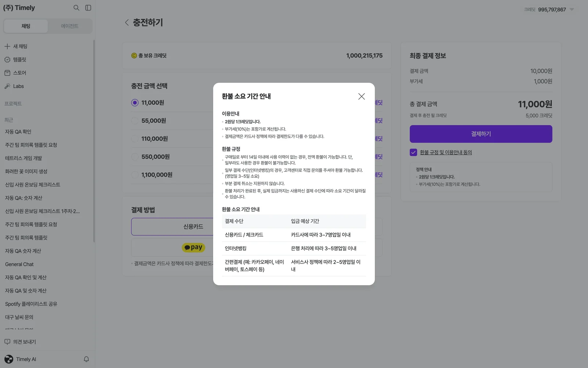
Task: Go back with the arrow beside 충전하기
Action: click(127, 22)
